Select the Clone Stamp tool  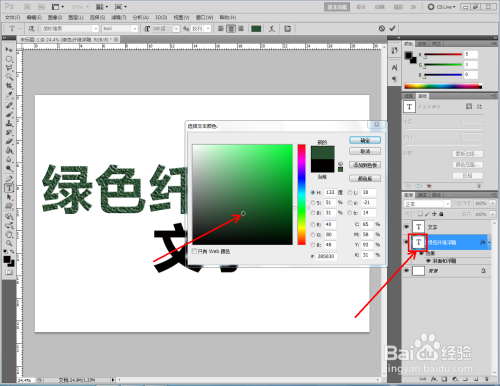(9, 123)
